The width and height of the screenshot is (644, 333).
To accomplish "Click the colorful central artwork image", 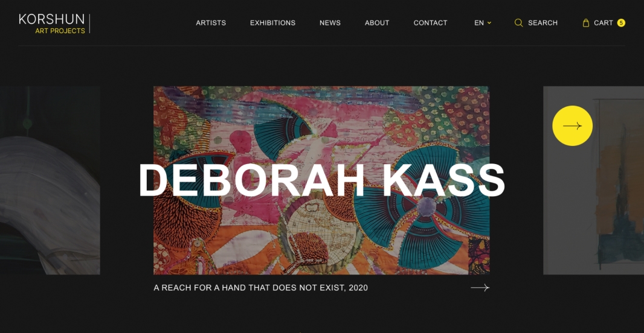I will click(321, 180).
